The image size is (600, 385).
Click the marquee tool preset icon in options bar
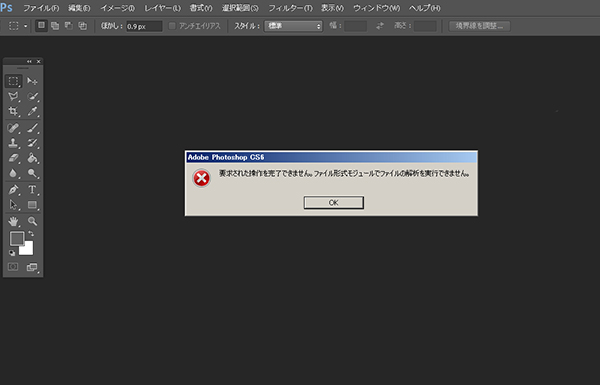pos(14,26)
